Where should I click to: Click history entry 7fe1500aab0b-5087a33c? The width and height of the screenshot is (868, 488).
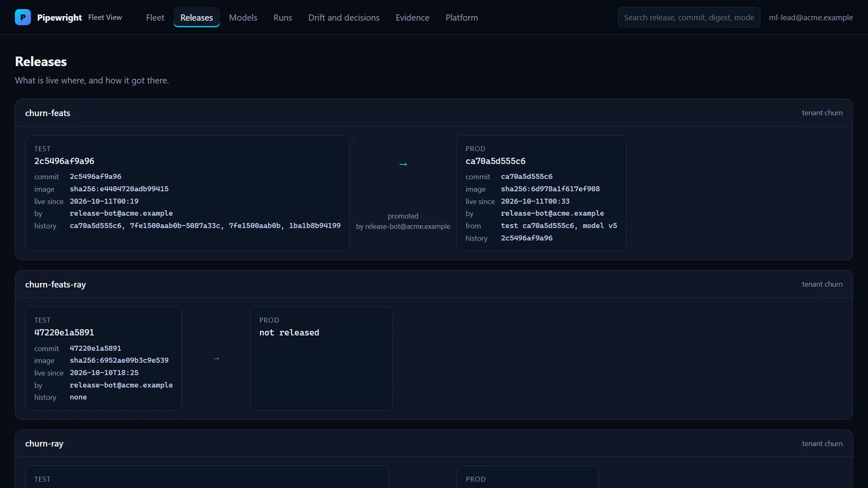click(x=175, y=226)
